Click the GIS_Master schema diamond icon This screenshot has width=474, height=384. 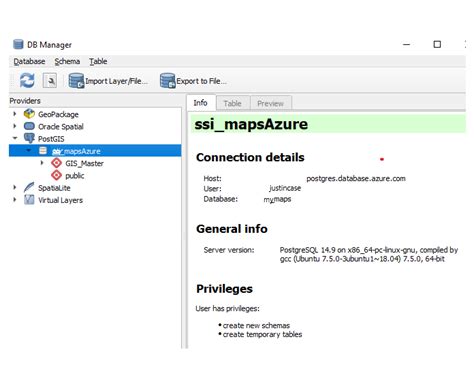click(56, 163)
